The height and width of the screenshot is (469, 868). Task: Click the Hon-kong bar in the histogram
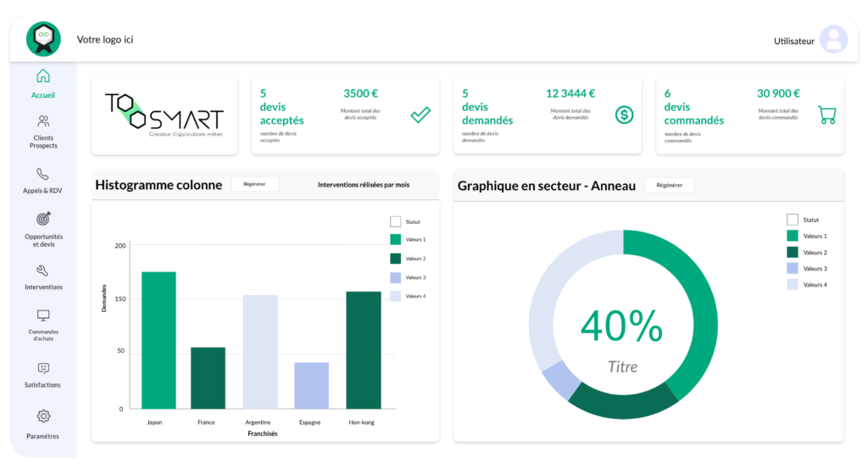[364, 350]
